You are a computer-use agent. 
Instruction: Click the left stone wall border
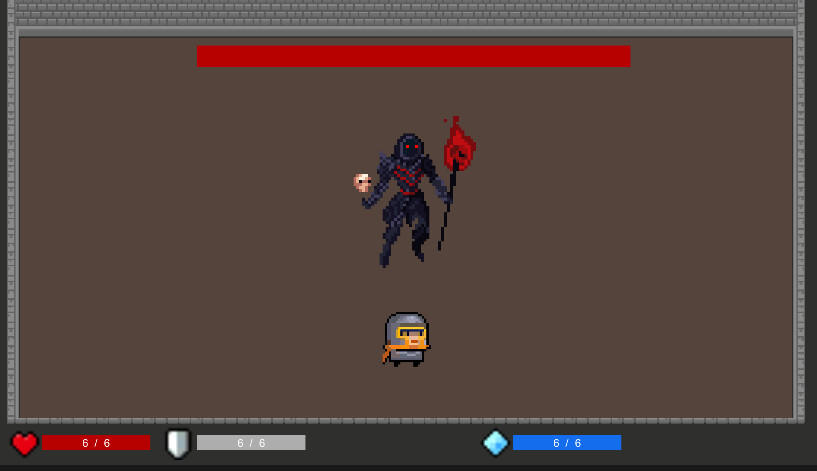pyautogui.click(x=11, y=220)
